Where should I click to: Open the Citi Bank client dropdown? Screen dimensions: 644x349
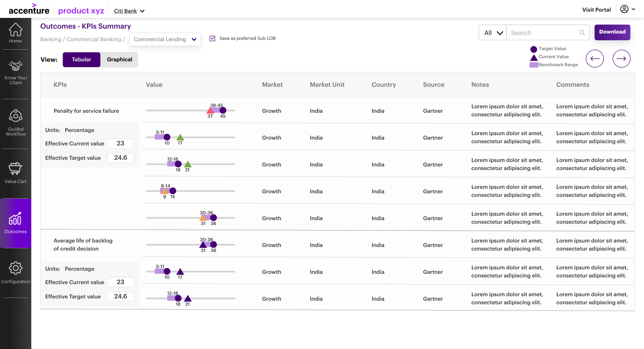pyautogui.click(x=129, y=11)
